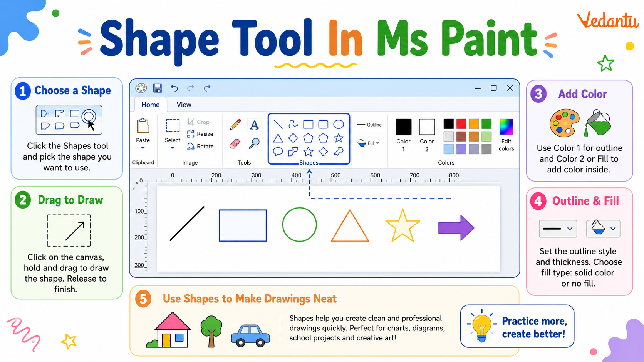Click the Practice more, create better! badge
The height and width of the screenshot is (362, 644).
pos(517,326)
